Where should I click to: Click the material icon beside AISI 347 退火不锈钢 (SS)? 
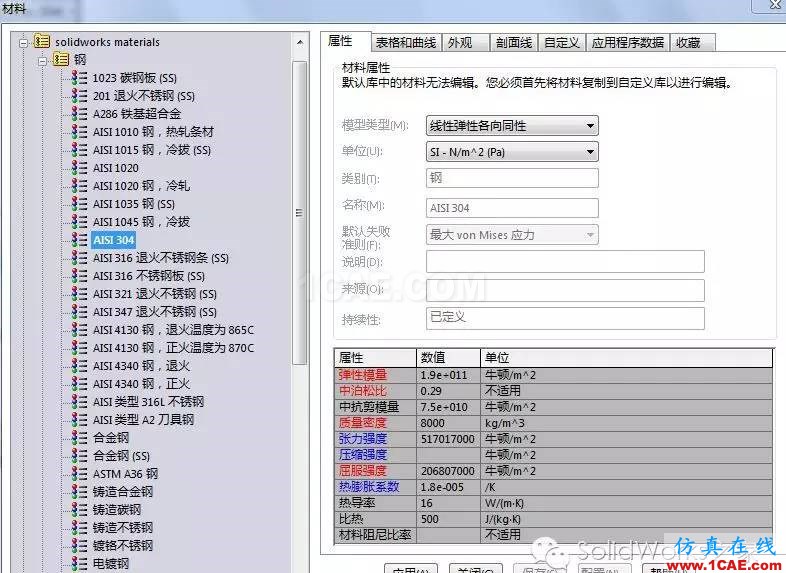click(x=79, y=312)
